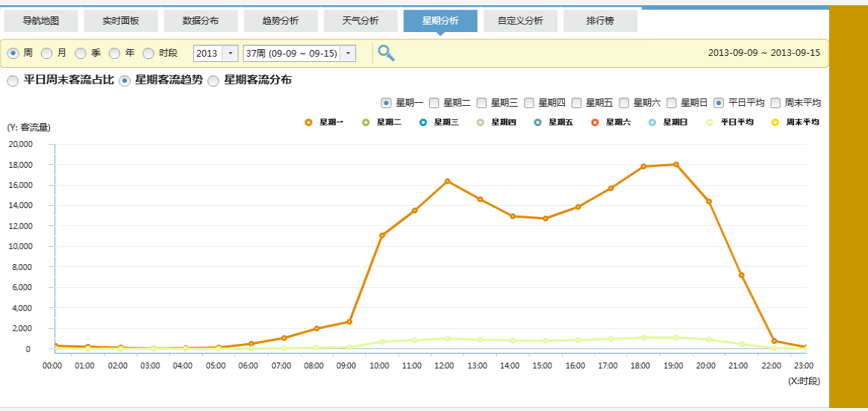Open the 导航地图 tab
This screenshot has width=868, height=411.
point(42,22)
